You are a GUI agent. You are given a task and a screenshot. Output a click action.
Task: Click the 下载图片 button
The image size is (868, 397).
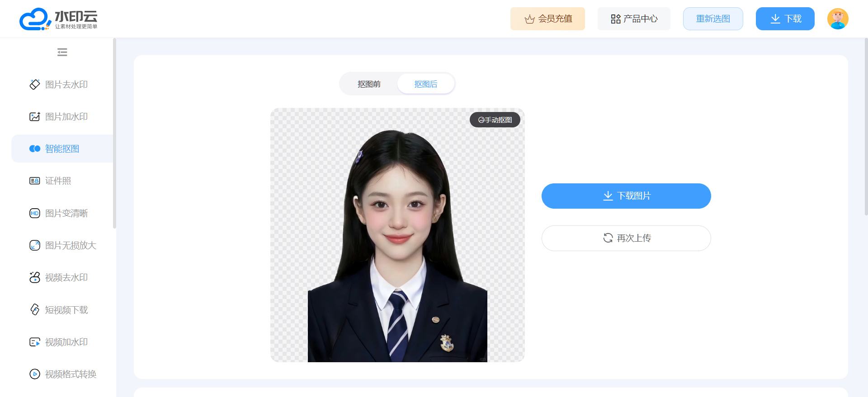(626, 196)
